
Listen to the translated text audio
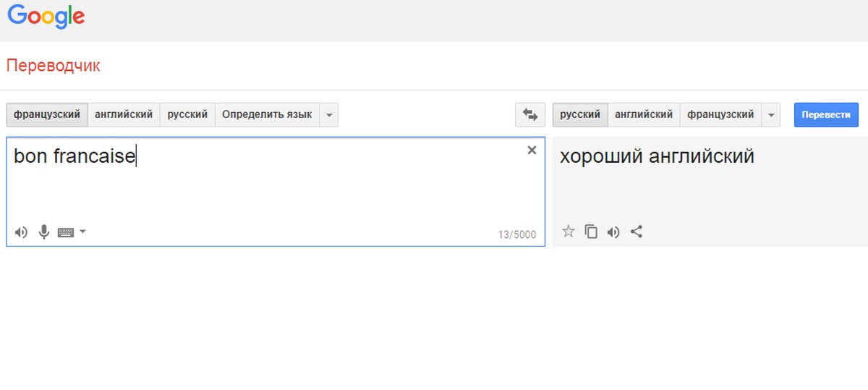(x=613, y=232)
